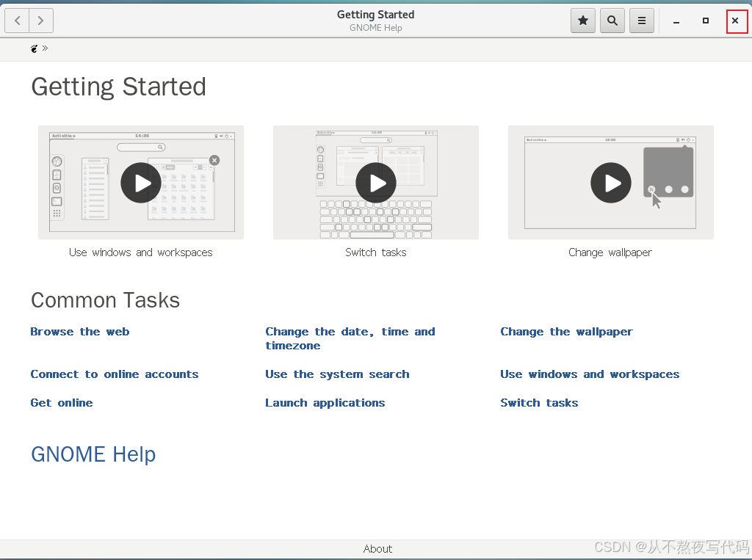752x560 pixels.
Task: Open the hamburger menu
Action: pos(642,21)
